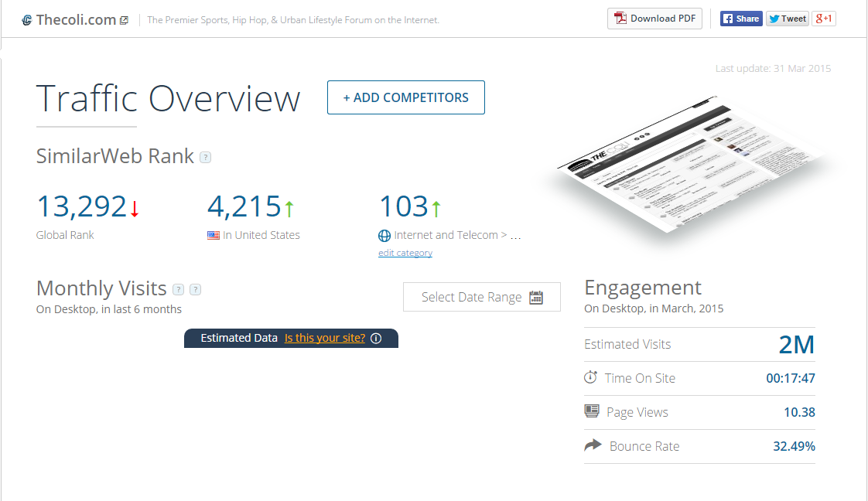Click Page Views value 10.38
This screenshot has height=501, width=868.
[799, 412]
